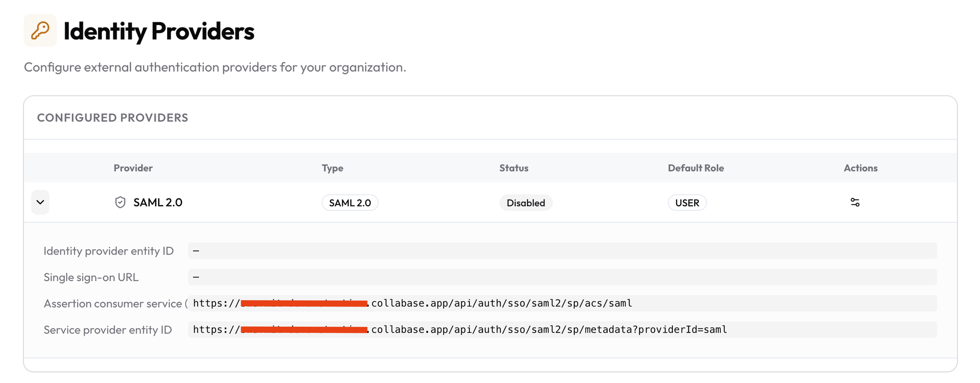Click the Configure external authentication providers description
The height and width of the screenshot is (383, 980).
215,67
